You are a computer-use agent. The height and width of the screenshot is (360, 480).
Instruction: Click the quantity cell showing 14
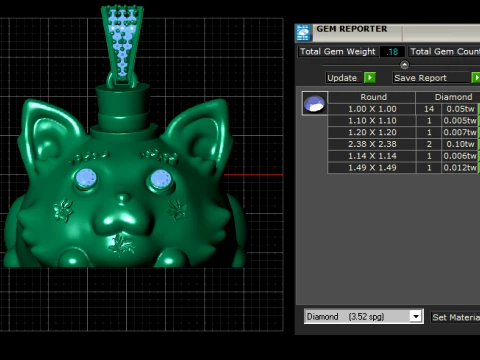coord(429,109)
